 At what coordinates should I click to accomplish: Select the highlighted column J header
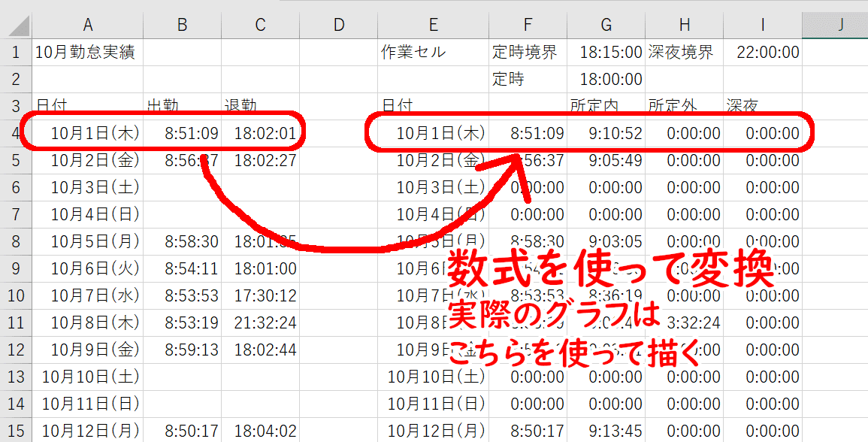840,25
